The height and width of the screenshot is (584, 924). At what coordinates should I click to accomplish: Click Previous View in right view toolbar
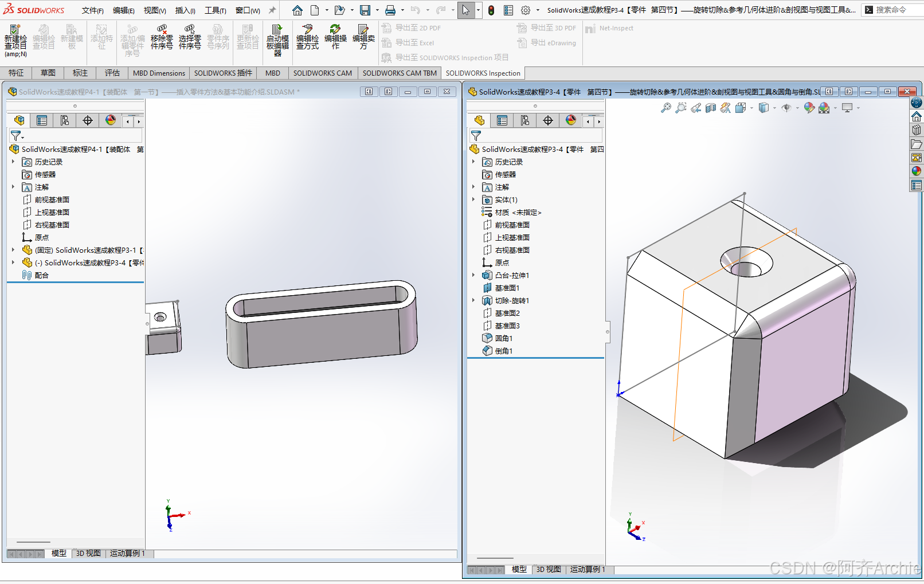point(695,108)
